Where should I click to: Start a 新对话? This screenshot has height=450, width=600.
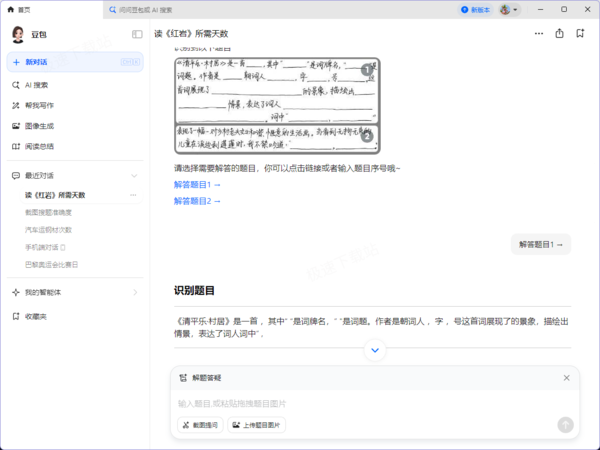coord(75,62)
